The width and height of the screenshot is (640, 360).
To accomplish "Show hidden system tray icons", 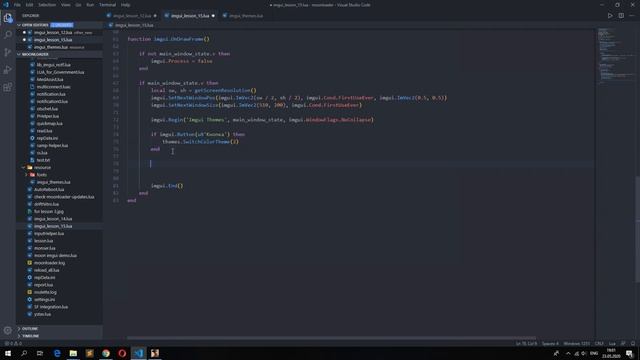I will point(568,353).
